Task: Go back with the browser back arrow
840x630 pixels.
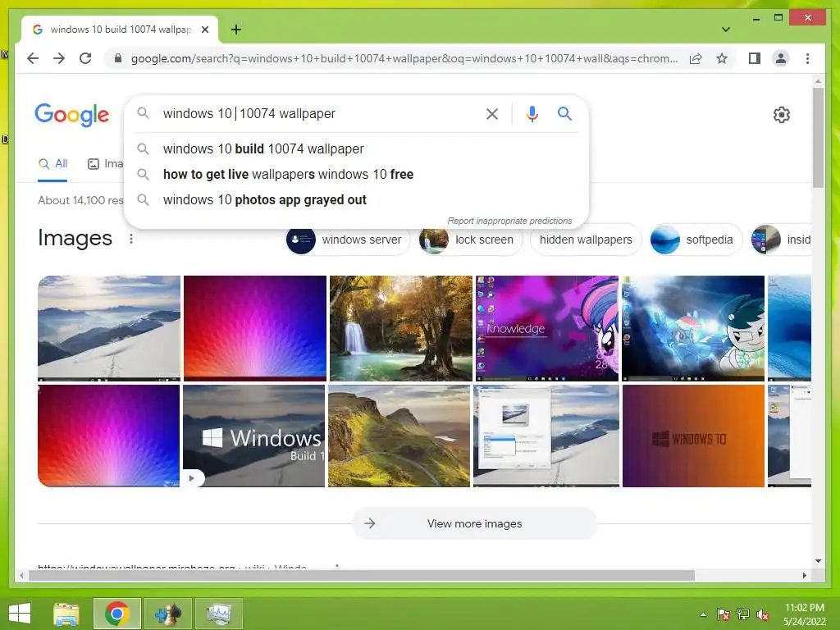Action: coord(33,58)
